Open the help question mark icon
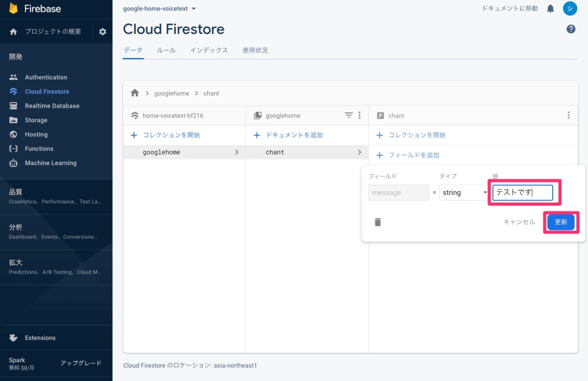The width and height of the screenshot is (588, 381). pos(571,29)
